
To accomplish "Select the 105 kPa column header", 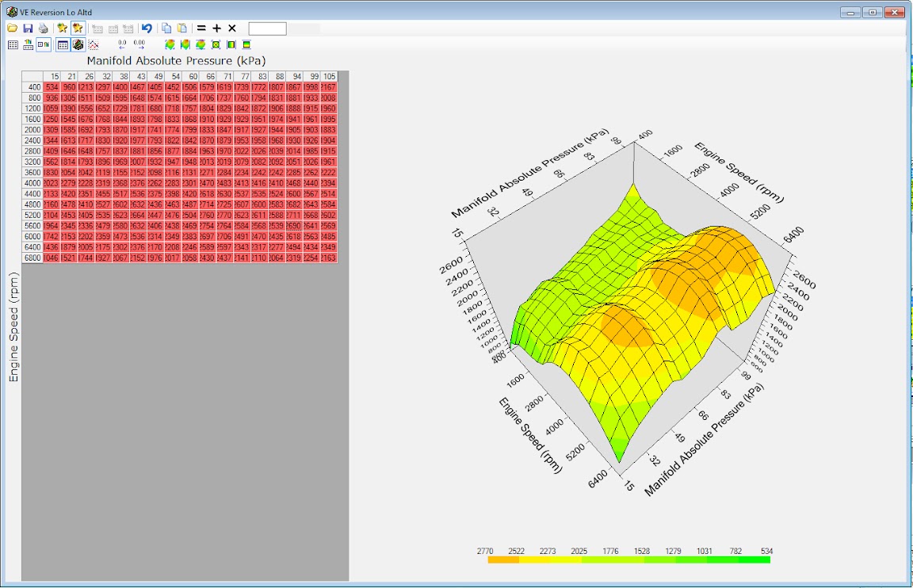I will 329,76.
